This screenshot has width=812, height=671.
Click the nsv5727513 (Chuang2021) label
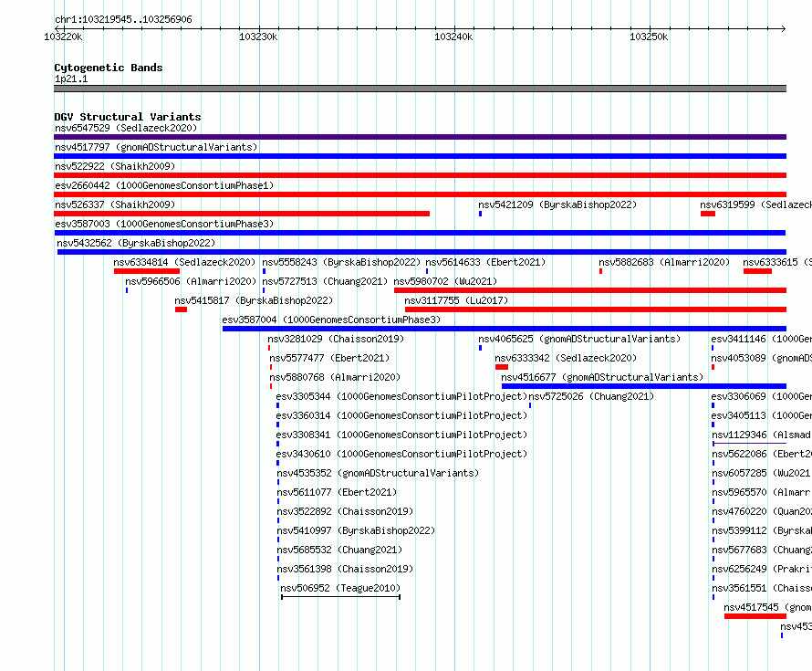click(325, 281)
